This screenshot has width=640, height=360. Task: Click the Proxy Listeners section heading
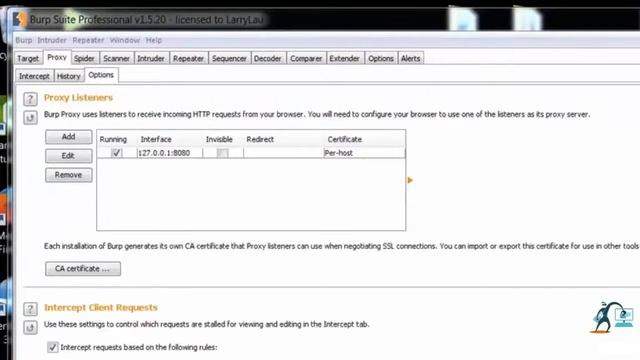pos(78,98)
